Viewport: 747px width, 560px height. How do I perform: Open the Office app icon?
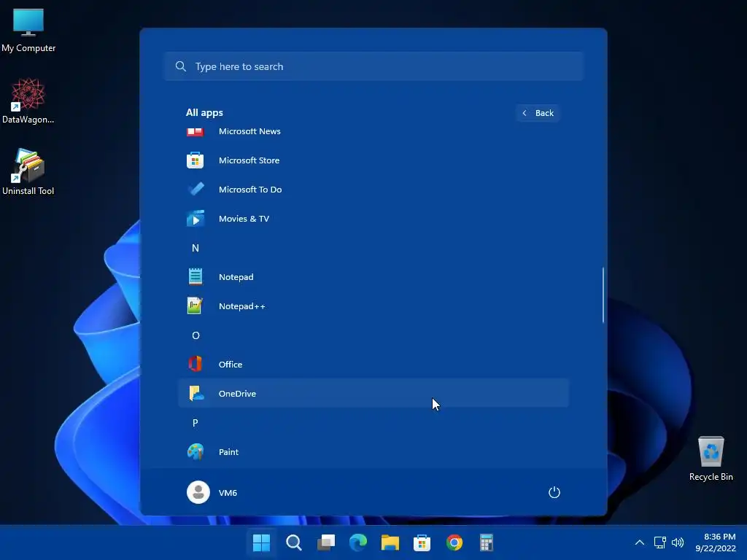(195, 364)
